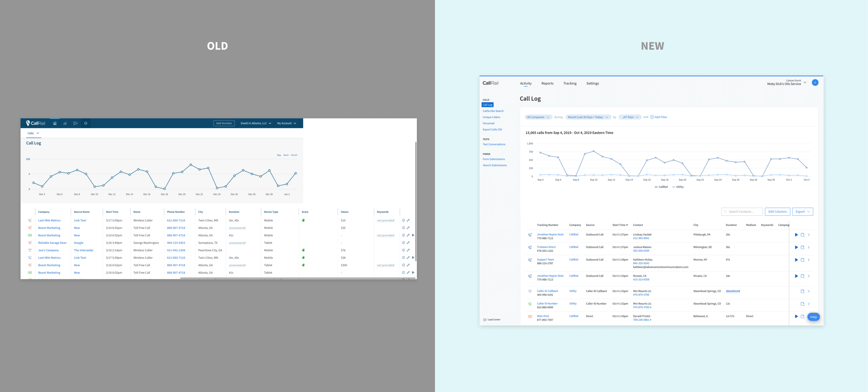
Task: Select Voicemail in the sidebar
Action: click(x=488, y=124)
